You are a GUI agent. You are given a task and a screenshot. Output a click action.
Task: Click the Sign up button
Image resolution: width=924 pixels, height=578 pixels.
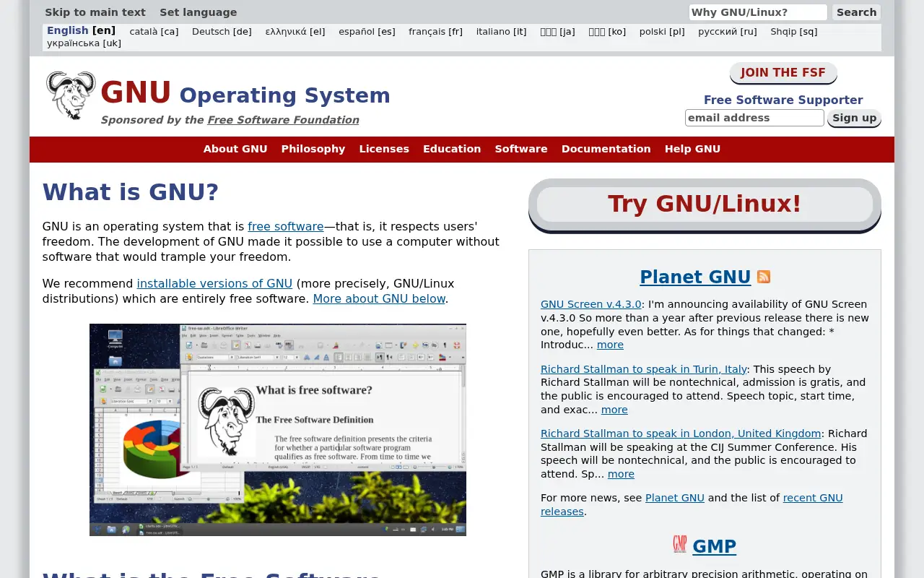855,118
